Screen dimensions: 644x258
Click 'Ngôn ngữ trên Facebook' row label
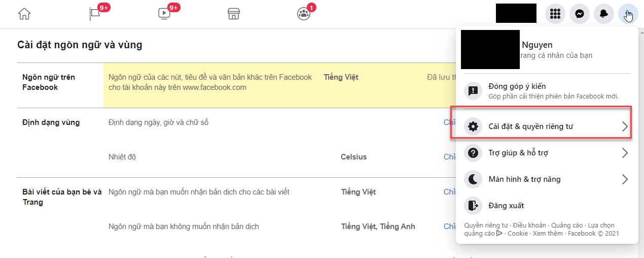pos(49,82)
